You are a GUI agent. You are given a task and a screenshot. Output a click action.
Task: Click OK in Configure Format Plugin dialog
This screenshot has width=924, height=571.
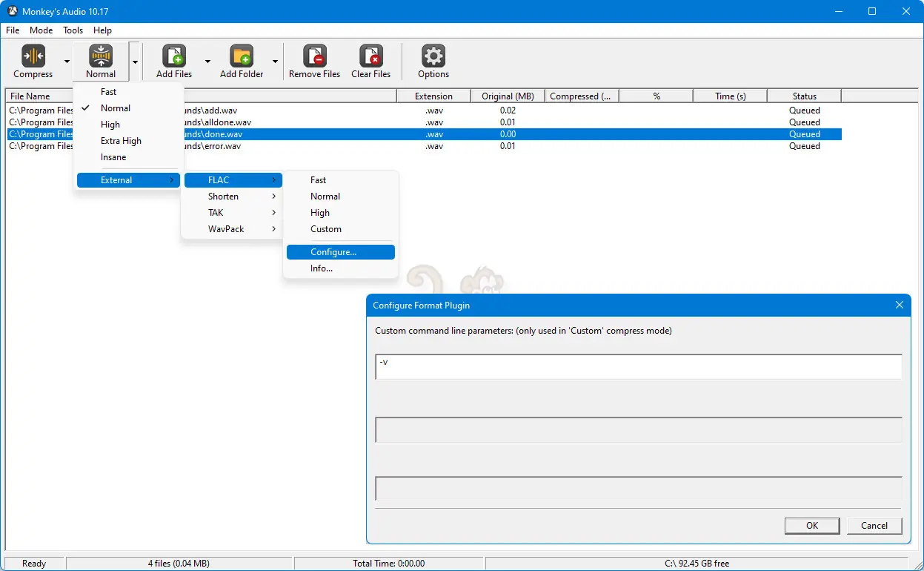(x=812, y=526)
